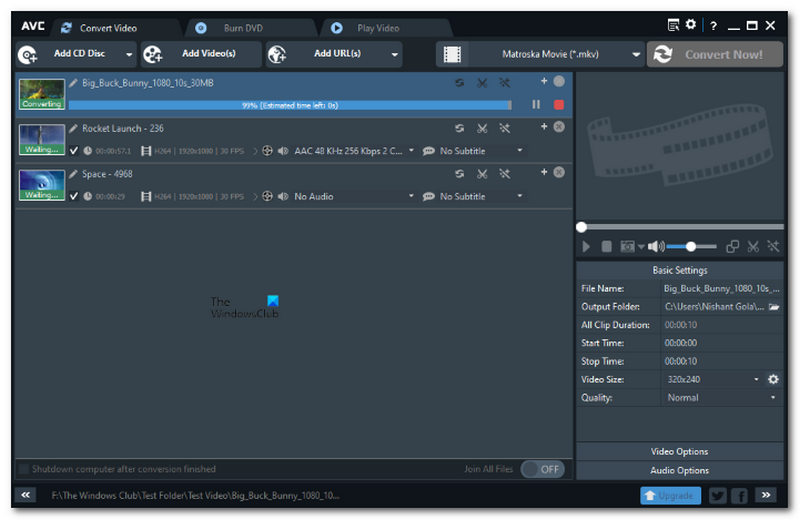Switch to the Play Video tab
The image size is (800, 520).
click(377, 28)
